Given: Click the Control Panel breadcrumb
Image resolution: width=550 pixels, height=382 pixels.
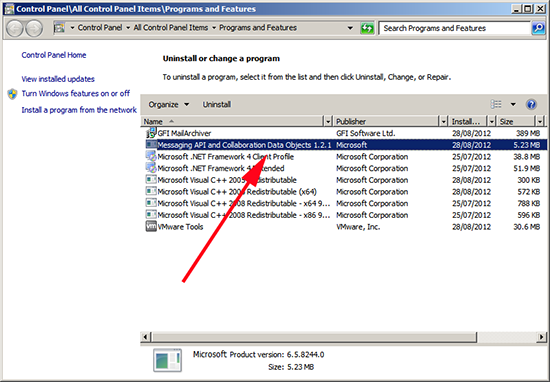Looking at the screenshot, I should [x=100, y=28].
